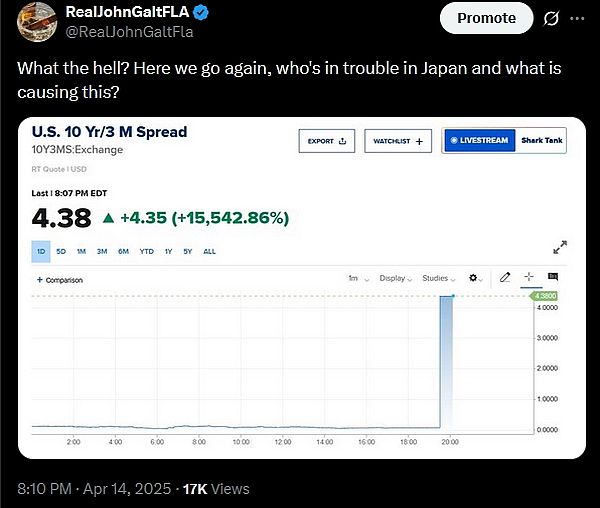
Task: Add to Watchlist with plus button
Action: pos(397,141)
